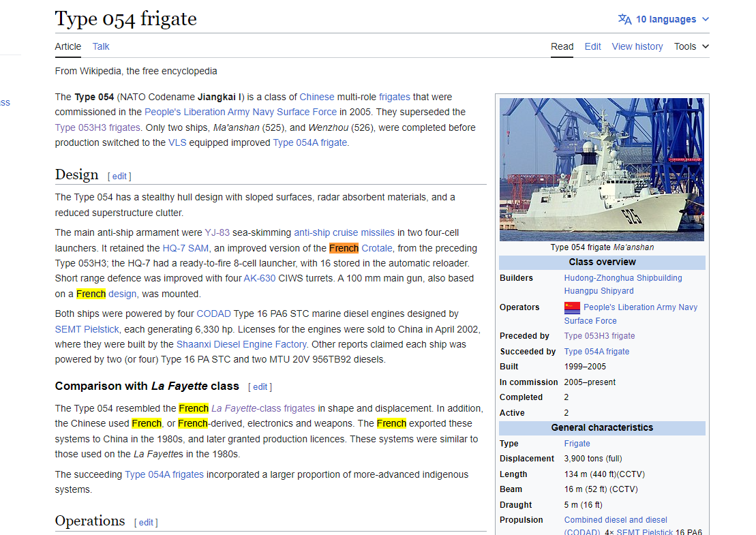Open the Talk tab
Screen dimensions: 756x535
click(x=101, y=47)
